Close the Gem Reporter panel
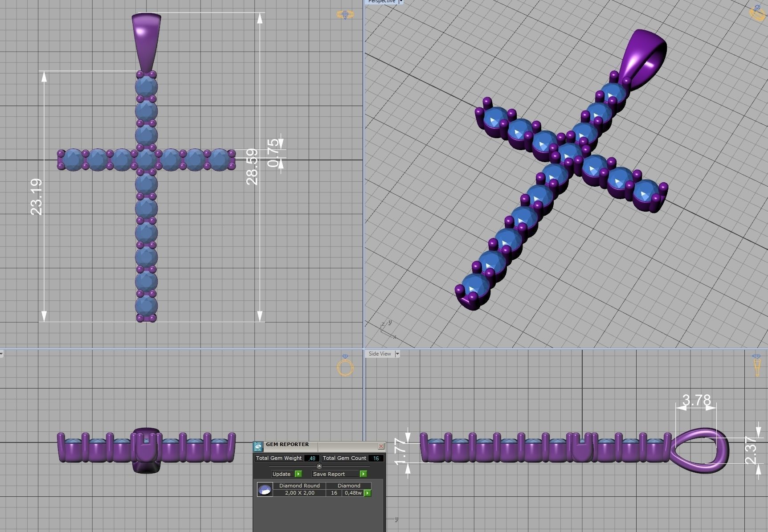 pos(381,446)
